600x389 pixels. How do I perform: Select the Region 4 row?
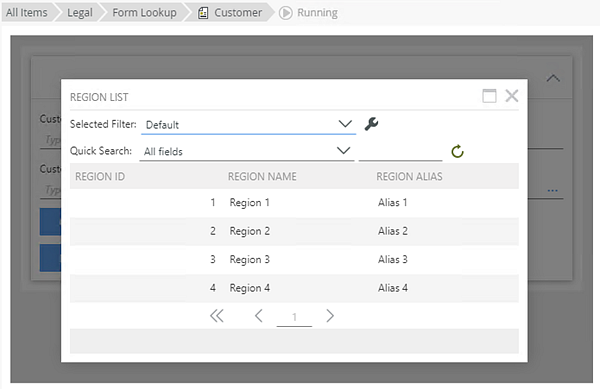pyautogui.click(x=294, y=288)
